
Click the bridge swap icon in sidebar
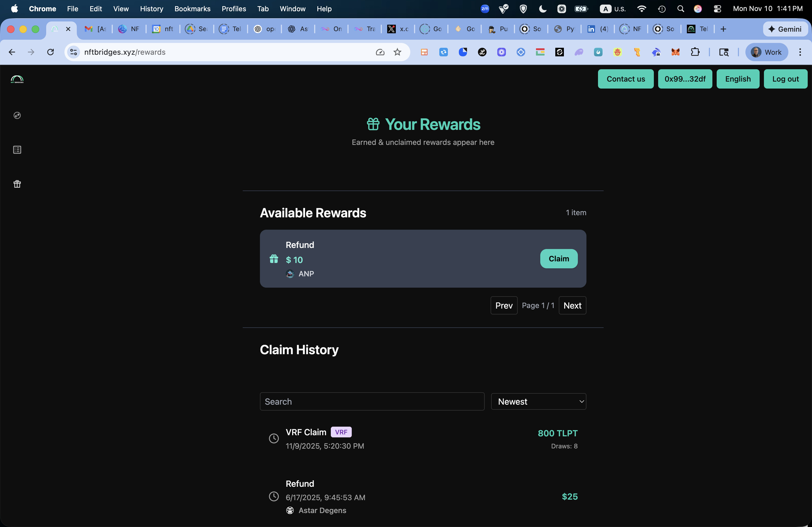(17, 116)
